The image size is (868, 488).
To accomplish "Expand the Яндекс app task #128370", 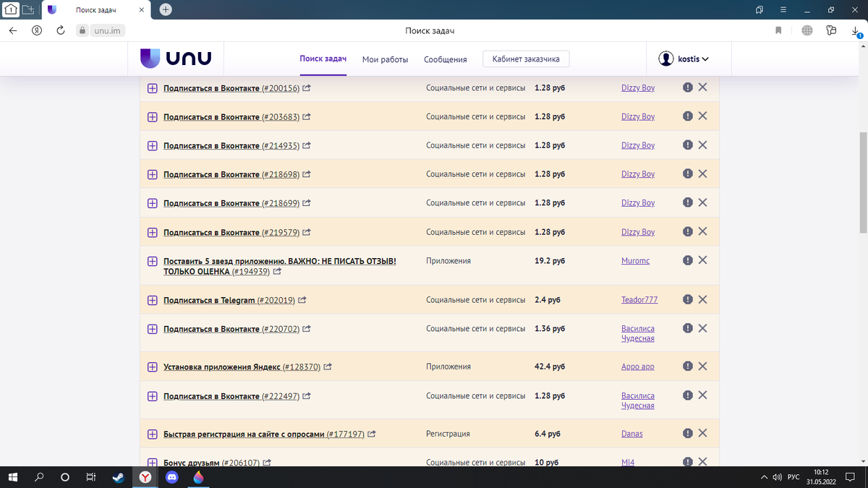I will tap(152, 367).
